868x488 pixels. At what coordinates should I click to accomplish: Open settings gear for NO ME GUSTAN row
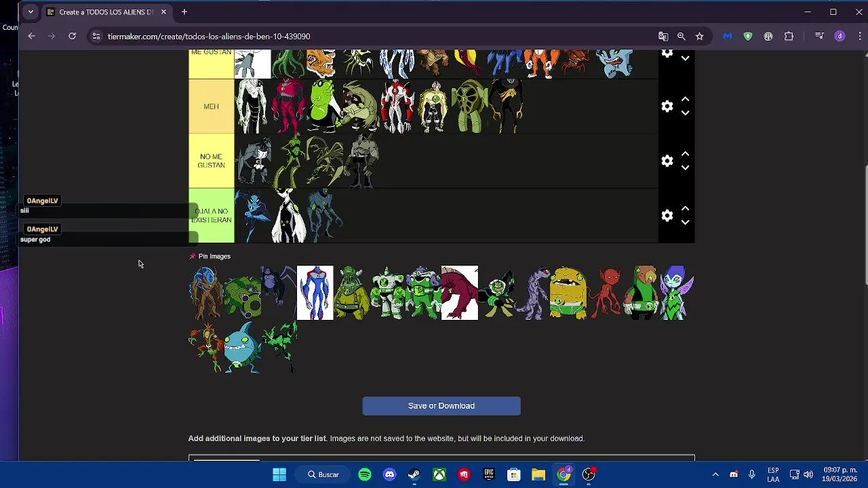[667, 161]
